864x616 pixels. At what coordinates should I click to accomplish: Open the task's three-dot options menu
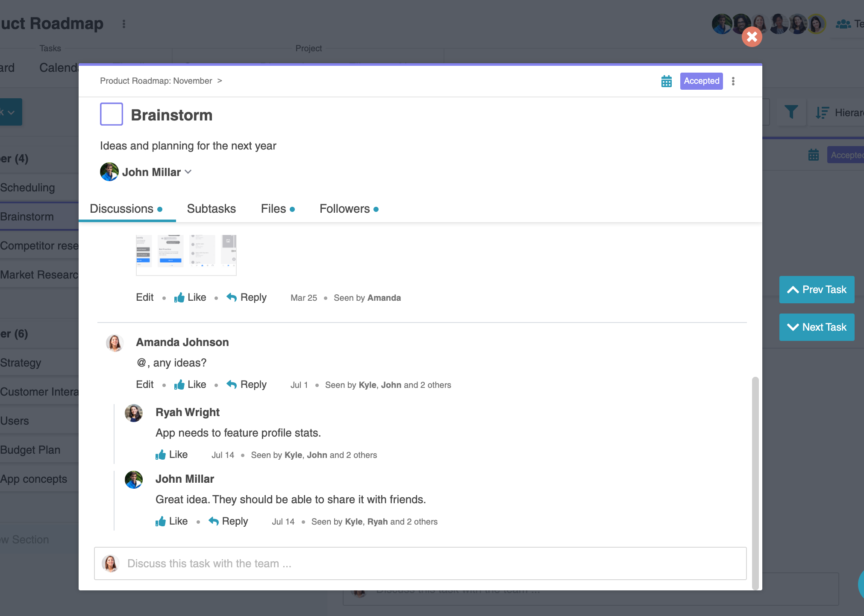(733, 81)
